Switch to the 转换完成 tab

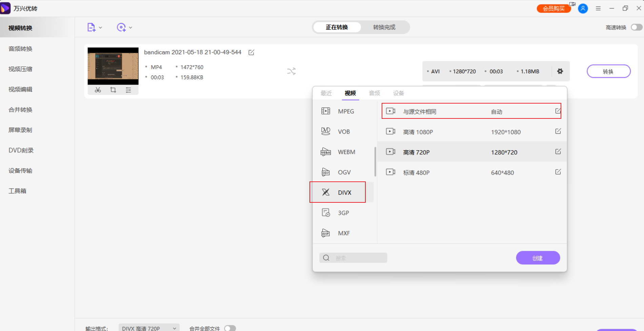(x=384, y=27)
